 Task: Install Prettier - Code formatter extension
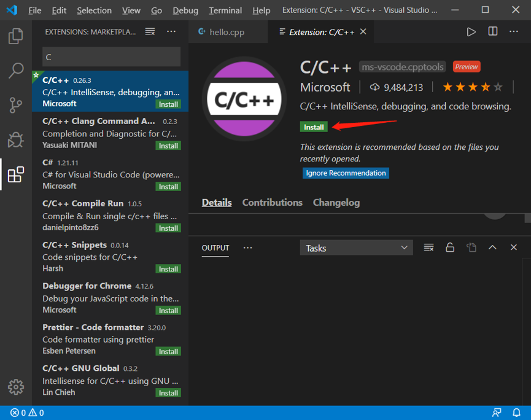click(x=168, y=352)
